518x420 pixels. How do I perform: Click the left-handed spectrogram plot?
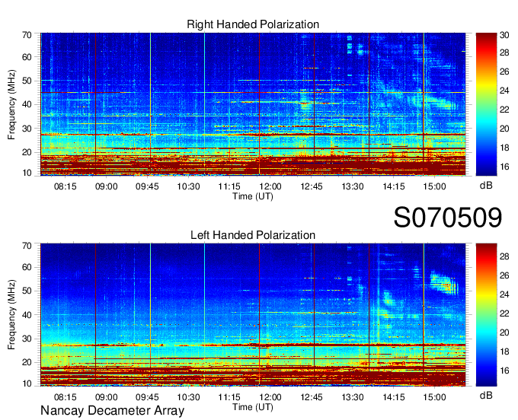point(253,315)
